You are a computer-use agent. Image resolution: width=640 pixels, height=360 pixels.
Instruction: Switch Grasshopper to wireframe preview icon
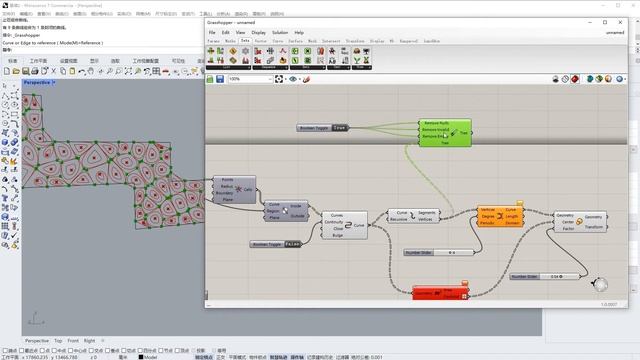click(565, 79)
